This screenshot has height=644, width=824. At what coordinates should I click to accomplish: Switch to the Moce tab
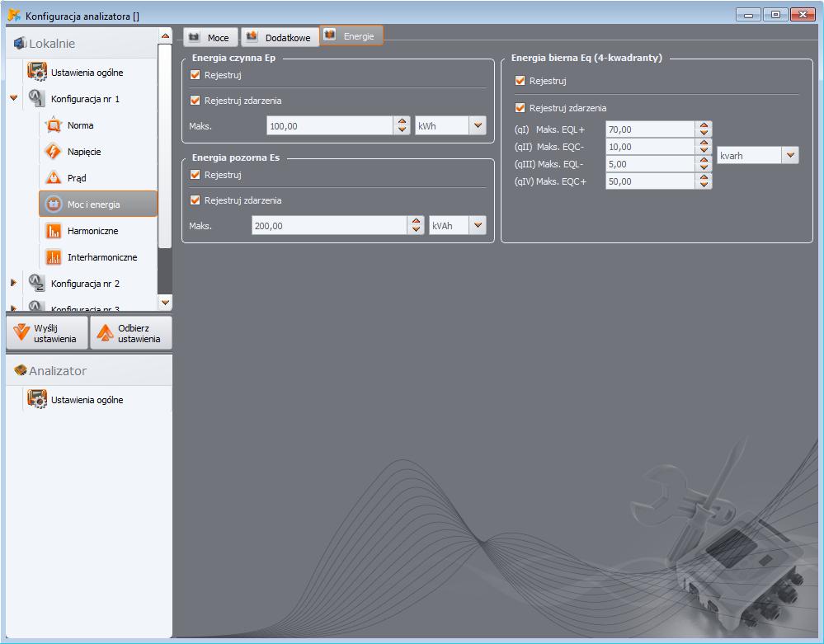[x=210, y=37]
